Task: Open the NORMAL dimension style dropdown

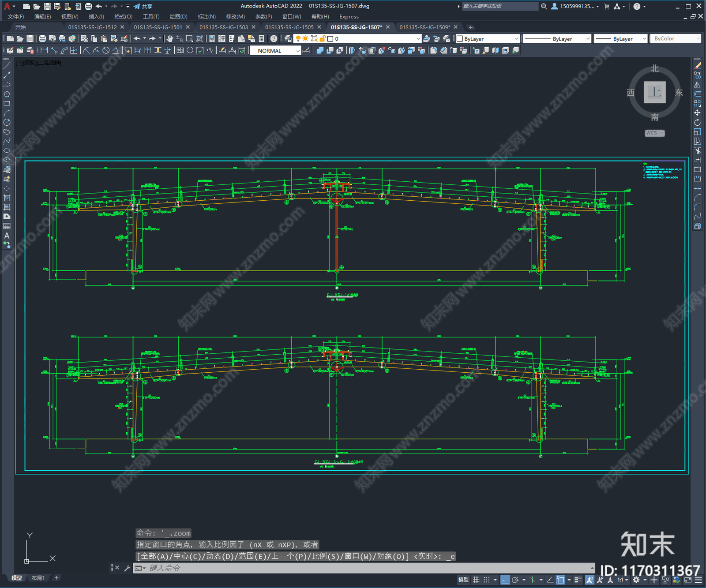Action: [298, 51]
